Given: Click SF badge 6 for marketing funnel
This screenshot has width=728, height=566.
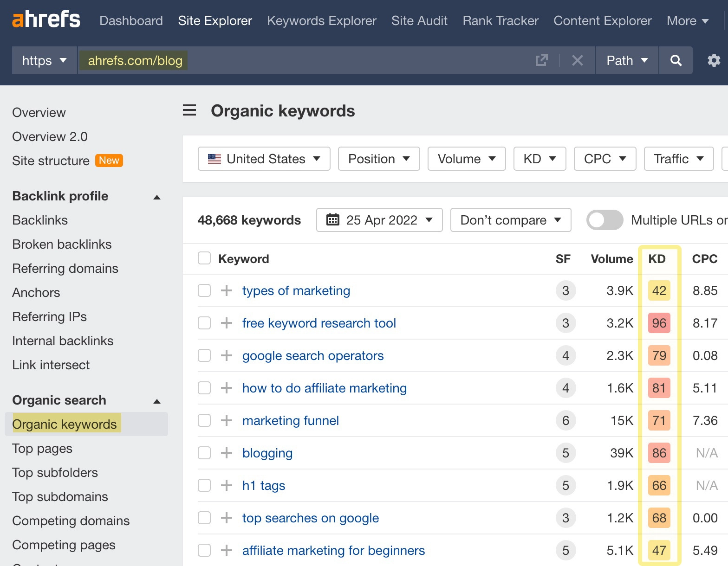Looking at the screenshot, I should pyautogui.click(x=565, y=420).
